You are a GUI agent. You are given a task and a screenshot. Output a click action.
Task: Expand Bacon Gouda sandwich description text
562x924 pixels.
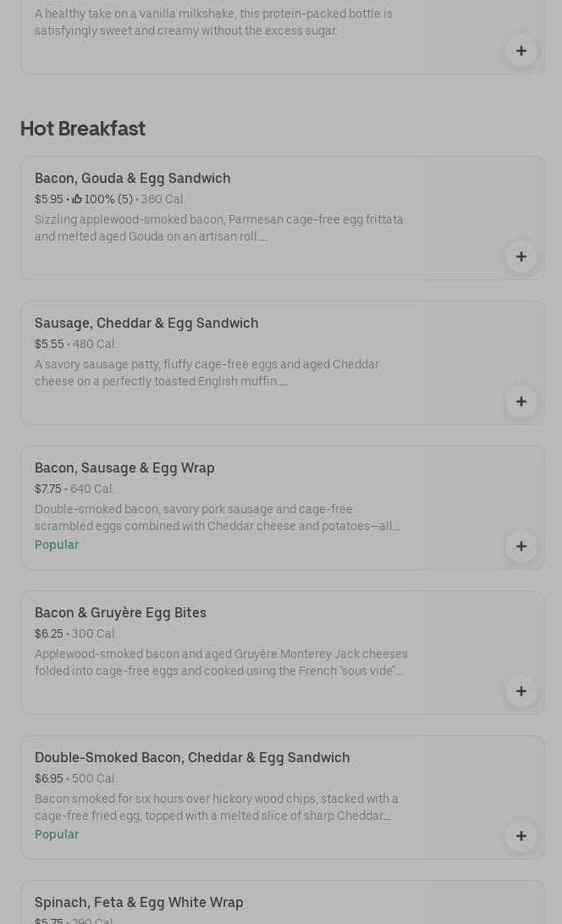point(218,228)
